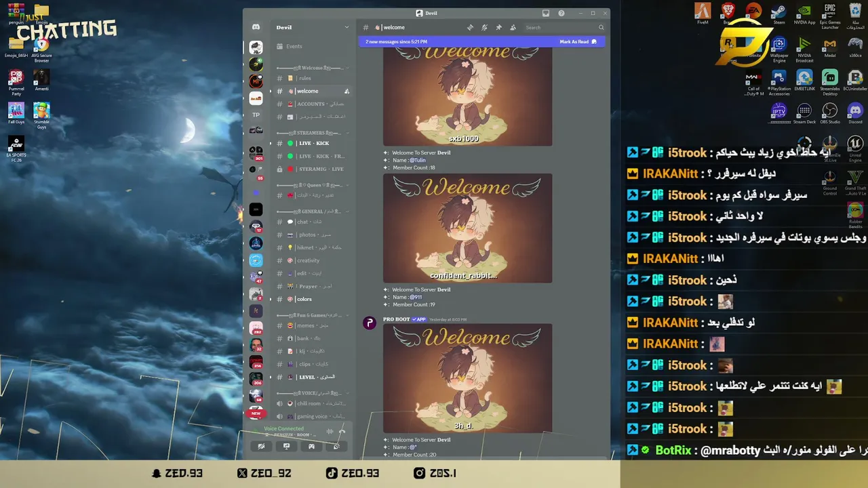Click Voice Connected status text

point(283,428)
